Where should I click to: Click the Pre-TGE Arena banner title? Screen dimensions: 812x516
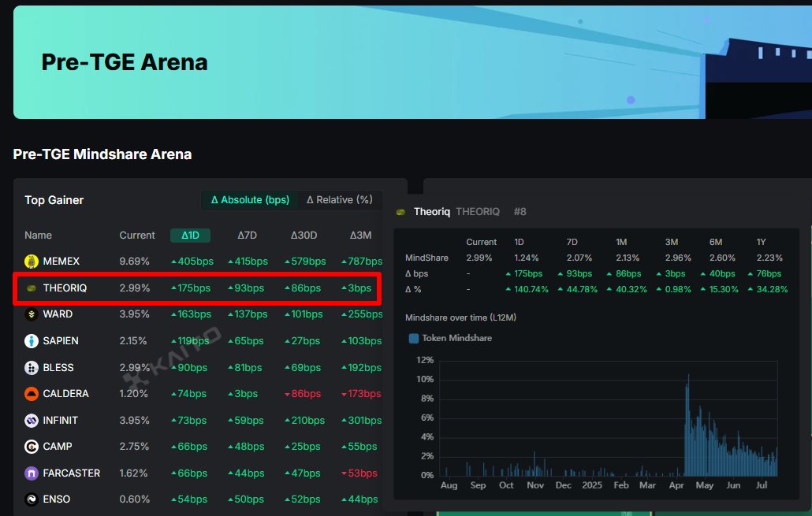(125, 62)
